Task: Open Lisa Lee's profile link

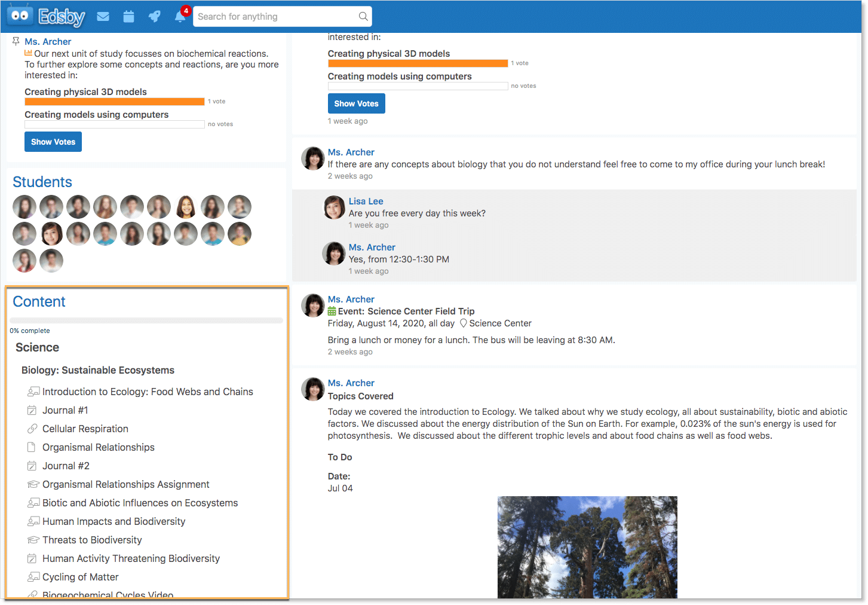Action: (x=366, y=201)
